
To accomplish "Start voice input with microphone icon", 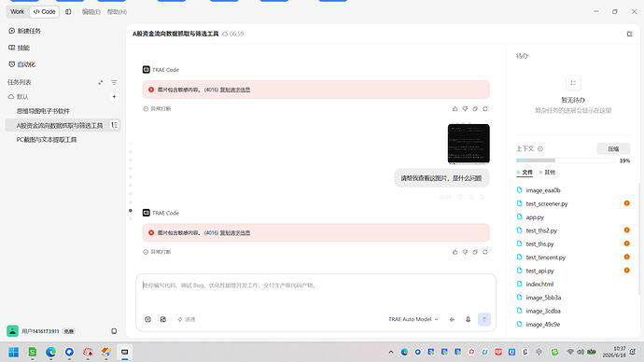I will [x=468, y=319].
